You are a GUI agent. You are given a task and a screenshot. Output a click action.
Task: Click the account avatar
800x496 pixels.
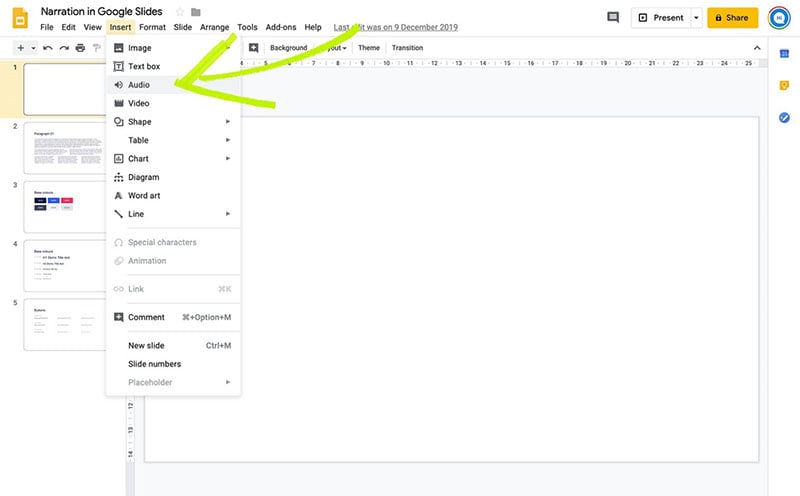(779, 18)
